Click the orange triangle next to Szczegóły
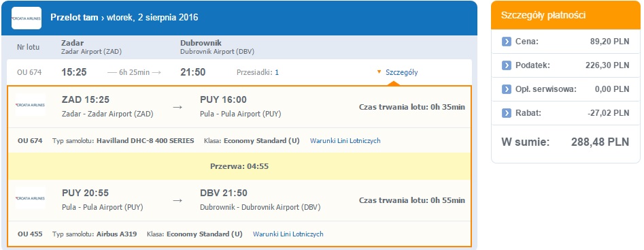Image resolution: width=644 pixels, height=250 pixels. point(379,72)
